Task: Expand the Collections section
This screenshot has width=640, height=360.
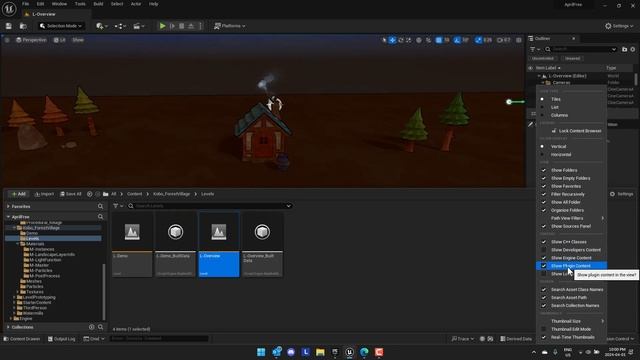Action: (8, 327)
